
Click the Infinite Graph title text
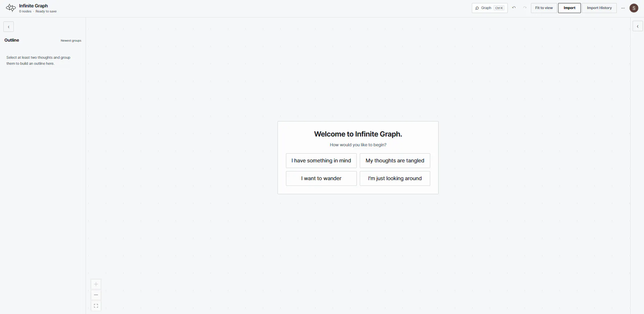coord(34,6)
